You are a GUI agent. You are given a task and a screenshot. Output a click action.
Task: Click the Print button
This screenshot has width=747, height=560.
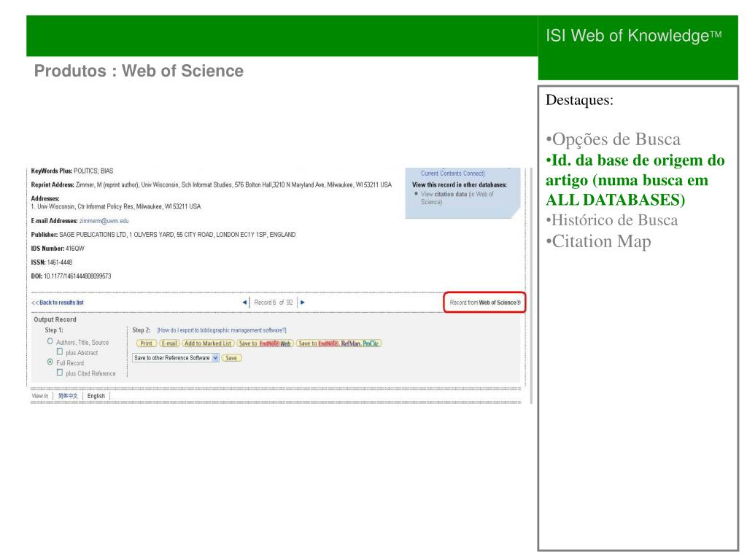[x=146, y=343]
